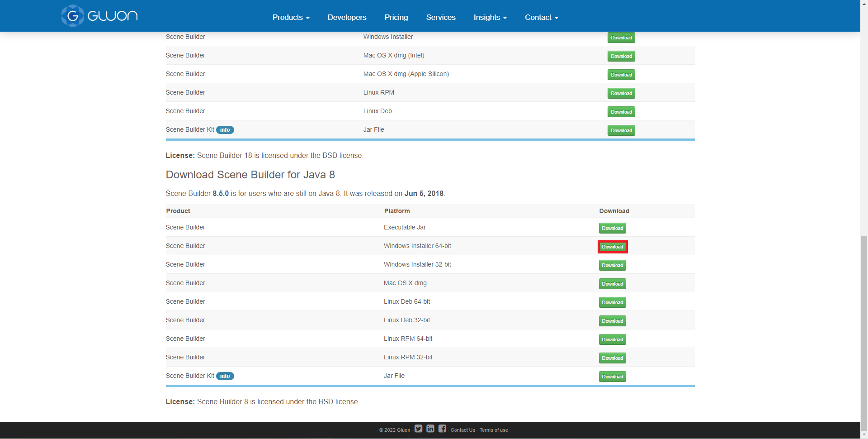Download Linux Deb 64-bit
Viewport: 868px width, 439px height.
pos(613,302)
